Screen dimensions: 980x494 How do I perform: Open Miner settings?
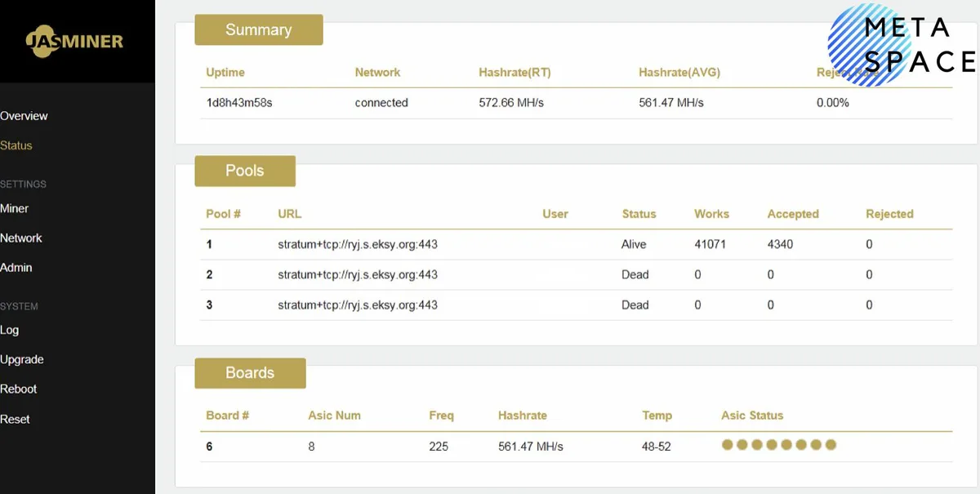[x=14, y=208]
